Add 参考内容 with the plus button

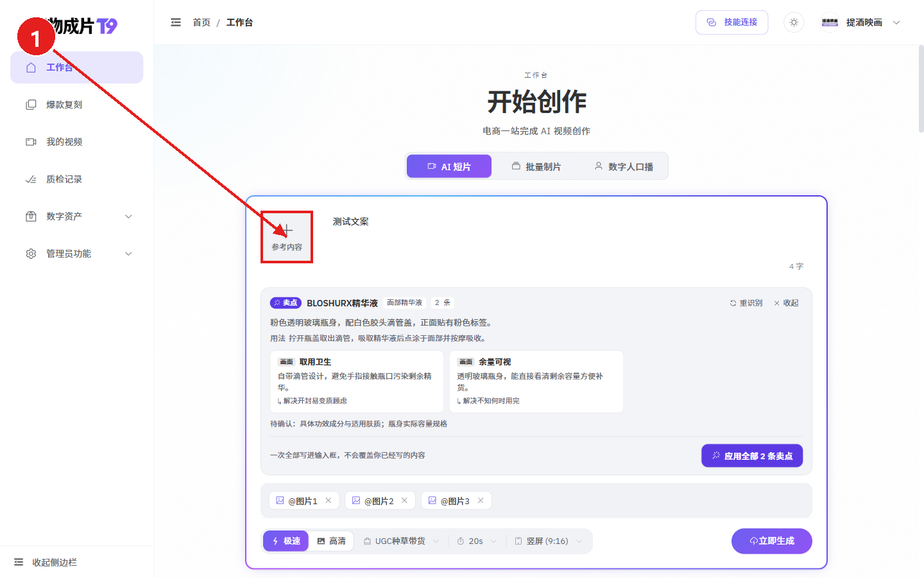[x=287, y=237]
